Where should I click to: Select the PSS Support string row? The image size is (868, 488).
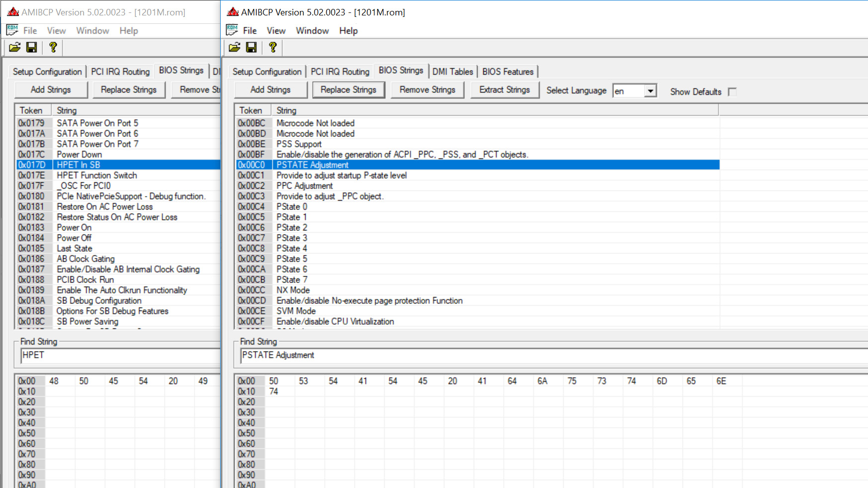click(478, 144)
